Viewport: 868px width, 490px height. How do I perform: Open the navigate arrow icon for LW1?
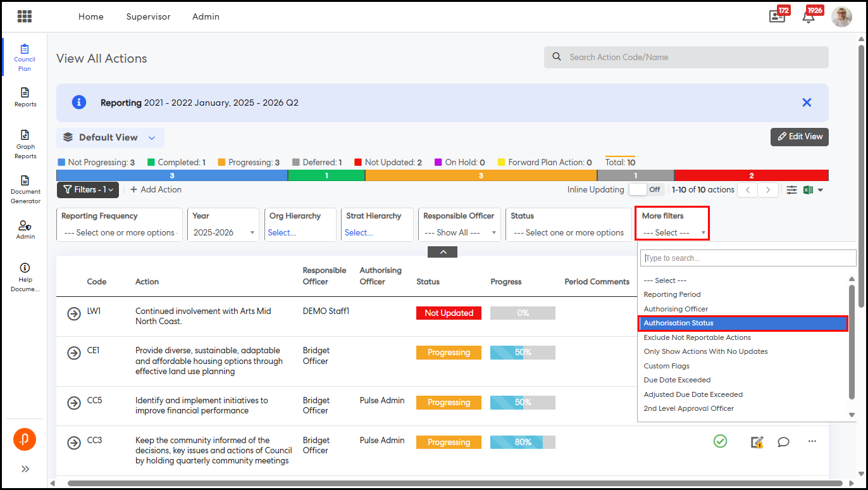[74, 313]
